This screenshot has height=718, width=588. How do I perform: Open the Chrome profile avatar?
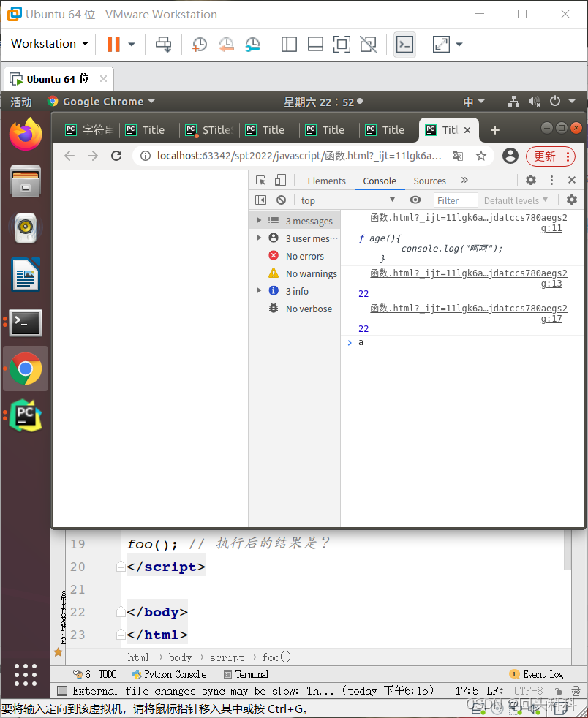[510, 156]
